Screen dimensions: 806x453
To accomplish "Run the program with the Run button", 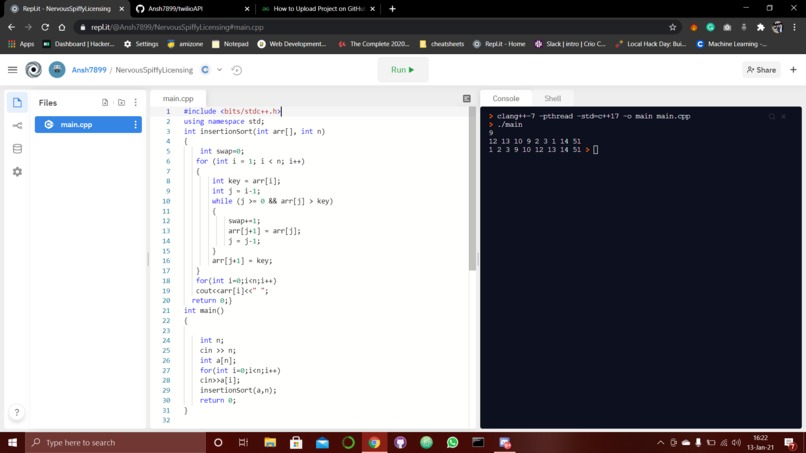I will 402,70.
